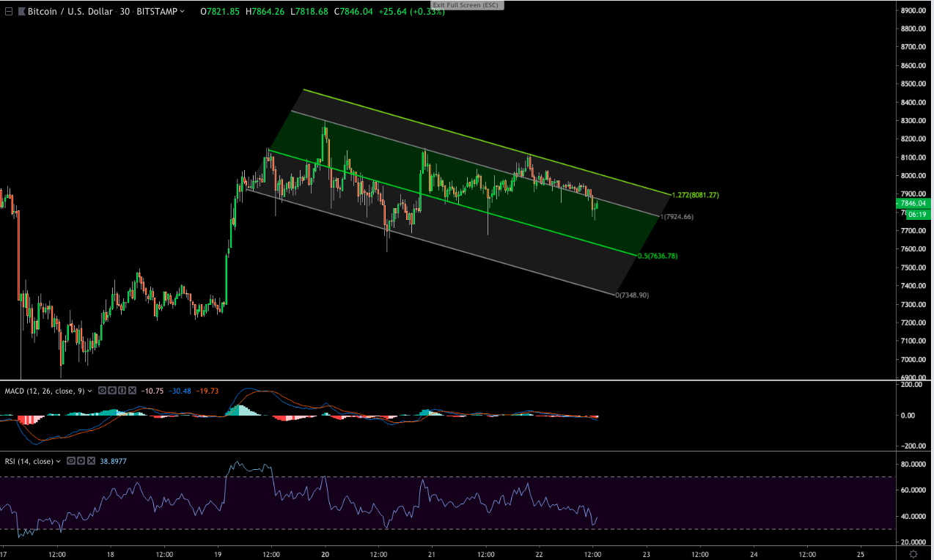The width and height of the screenshot is (934, 560).
Task: Click the MACD (12, 26, close, 9) title
Action: click(x=44, y=391)
